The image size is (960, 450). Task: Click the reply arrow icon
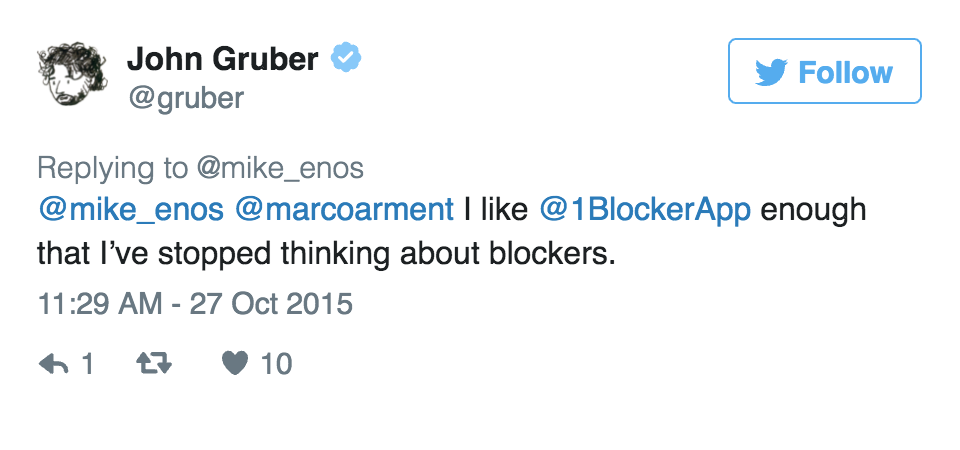pyautogui.click(x=53, y=364)
